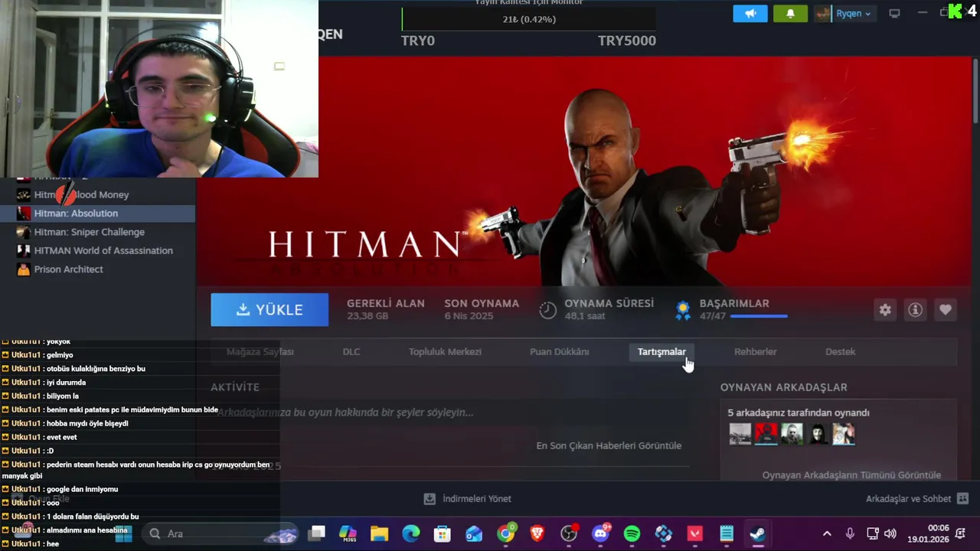Open the green notifications bell

[790, 14]
